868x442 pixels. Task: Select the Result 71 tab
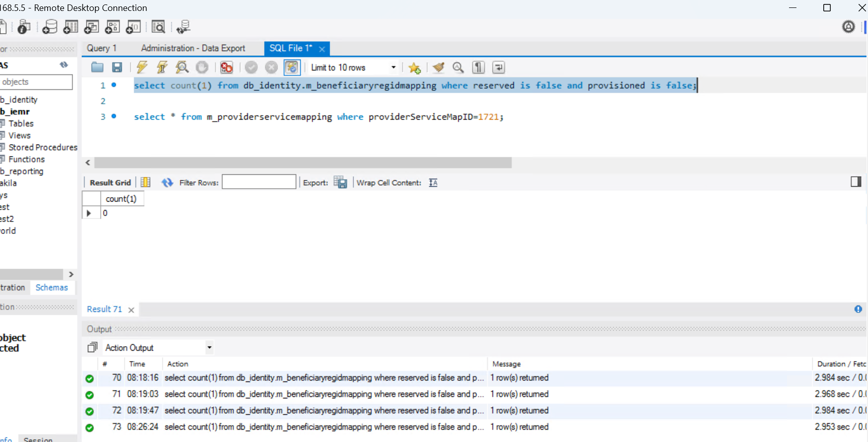pyautogui.click(x=104, y=309)
